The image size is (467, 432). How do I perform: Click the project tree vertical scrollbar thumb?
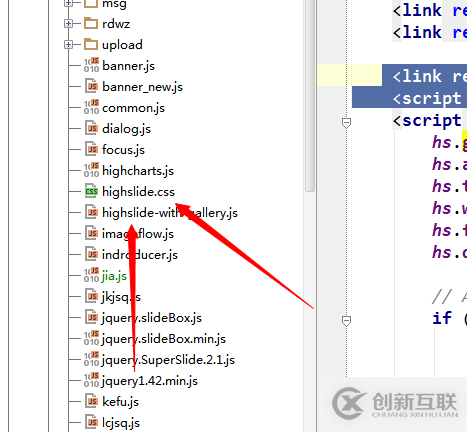coord(310,96)
